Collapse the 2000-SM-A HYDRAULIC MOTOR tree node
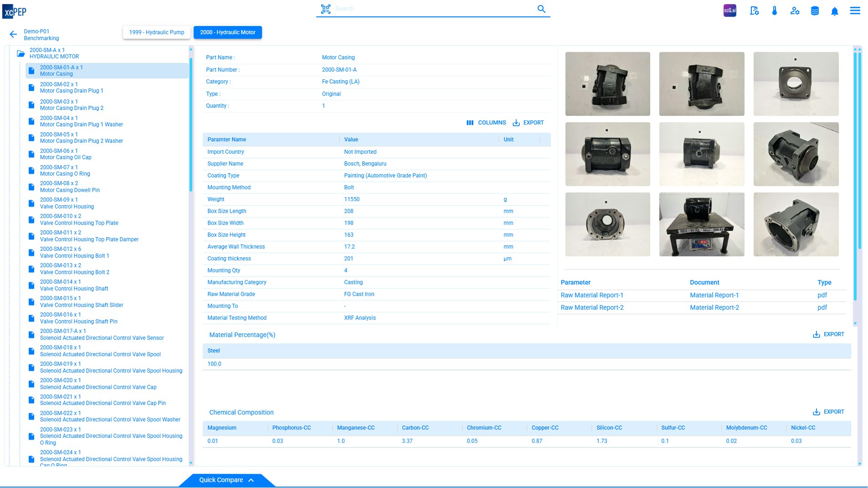 (x=21, y=53)
